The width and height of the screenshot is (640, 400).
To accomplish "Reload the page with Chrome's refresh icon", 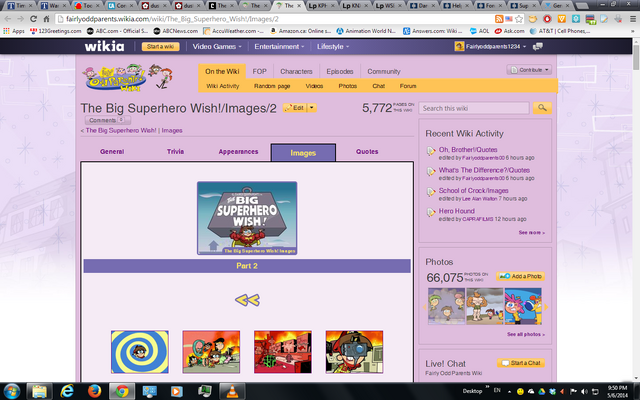I will [33, 19].
